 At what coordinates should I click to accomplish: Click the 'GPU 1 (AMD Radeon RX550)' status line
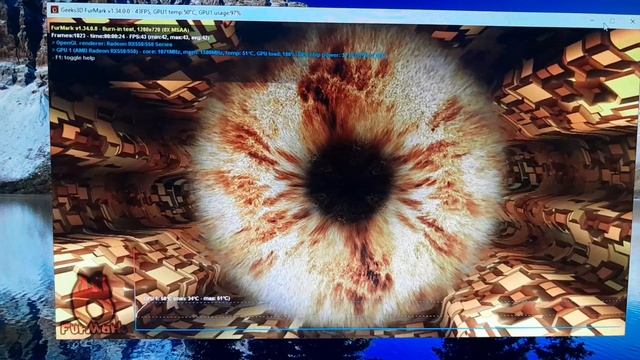[x=218, y=53]
